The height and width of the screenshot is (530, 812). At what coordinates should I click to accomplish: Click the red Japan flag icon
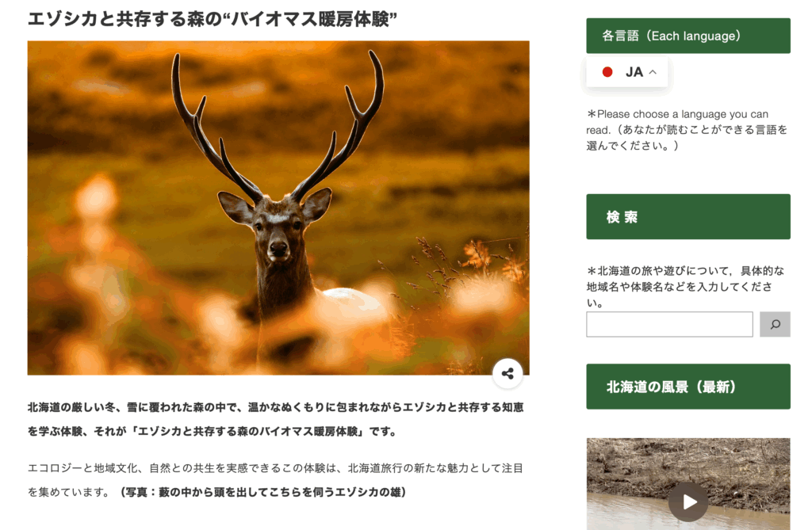coord(607,72)
